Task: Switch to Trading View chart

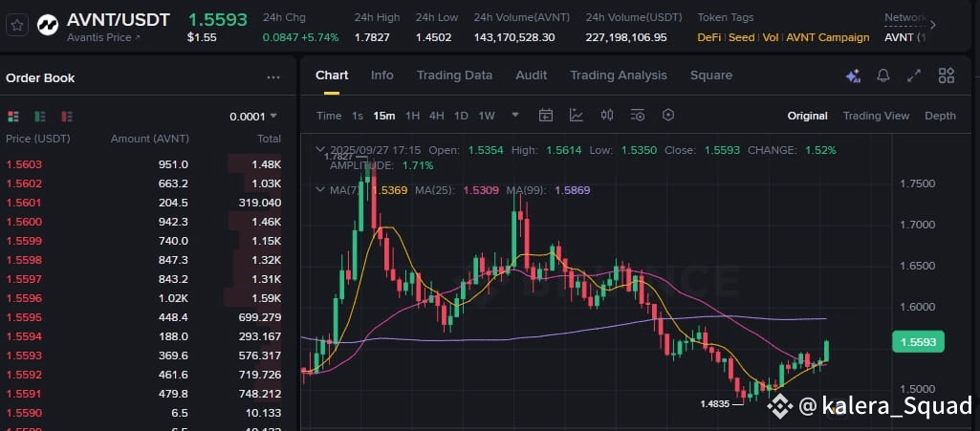Action: (876, 116)
